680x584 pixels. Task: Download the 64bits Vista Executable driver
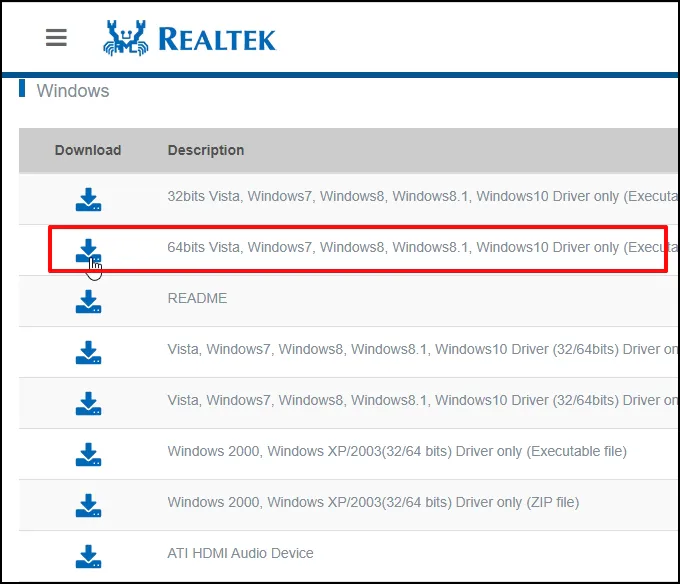click(88, 251)
